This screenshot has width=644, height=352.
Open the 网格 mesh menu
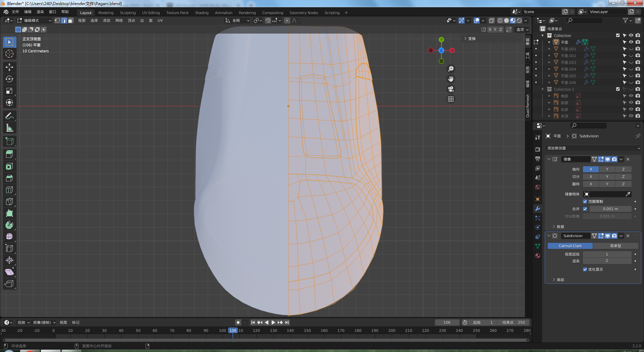[x=119, y=20]
